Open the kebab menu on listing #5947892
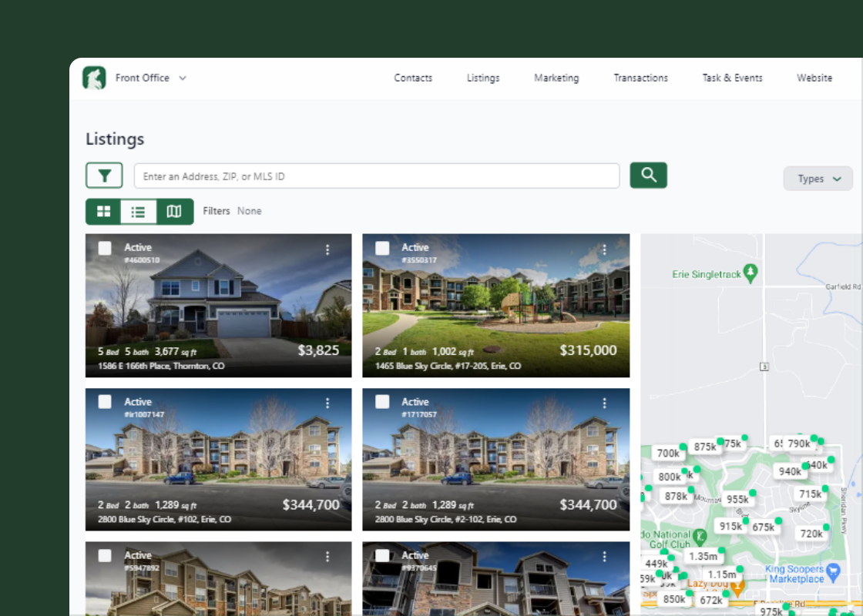The width and height of the screenshot is (863, 616). [327, 557]
